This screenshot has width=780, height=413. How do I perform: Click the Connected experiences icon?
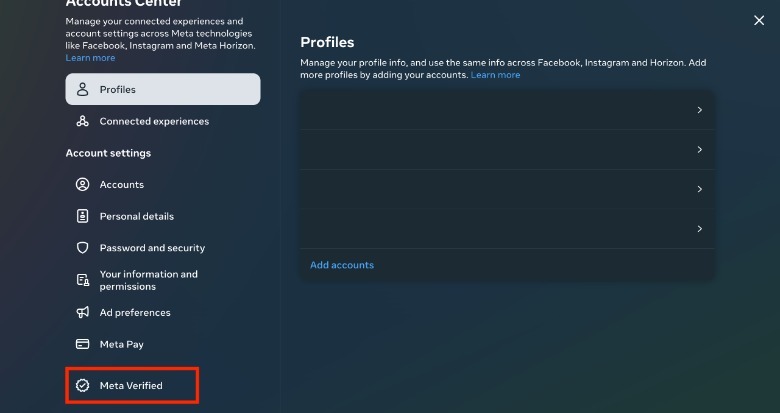click(83, 122)
